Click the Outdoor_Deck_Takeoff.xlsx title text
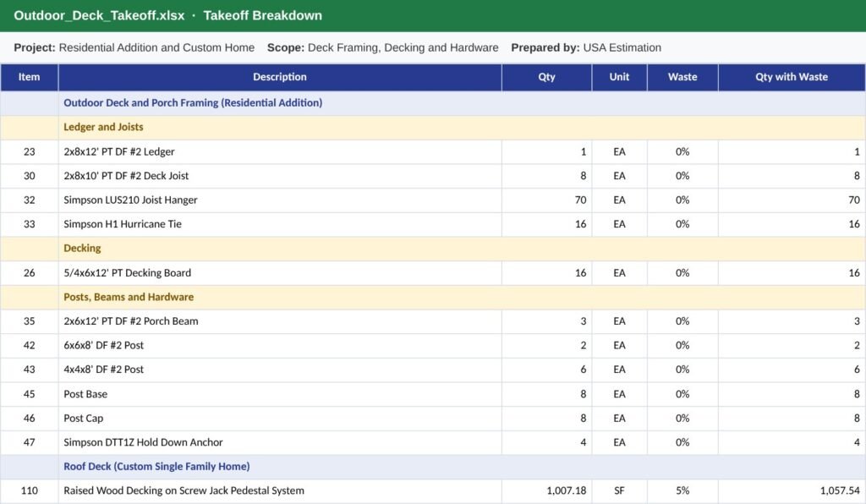Image resolution: width=866 pixels, height=504 pixels. (x=100, y=15)
